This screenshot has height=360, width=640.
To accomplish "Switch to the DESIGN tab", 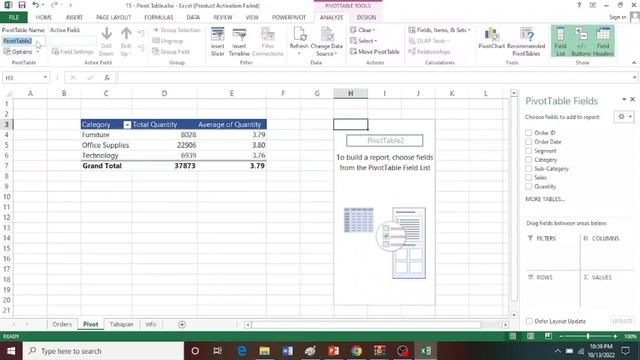I will [x=366, y=18].
